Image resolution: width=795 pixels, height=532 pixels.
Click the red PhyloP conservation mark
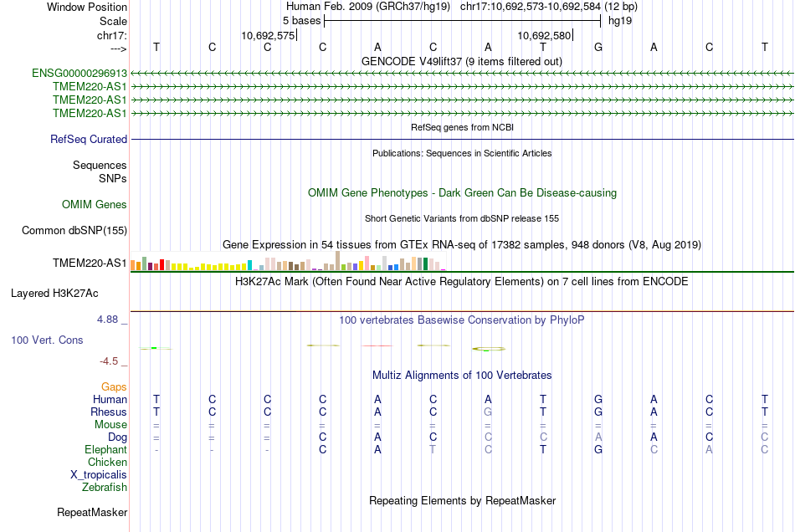click(377, 345)
